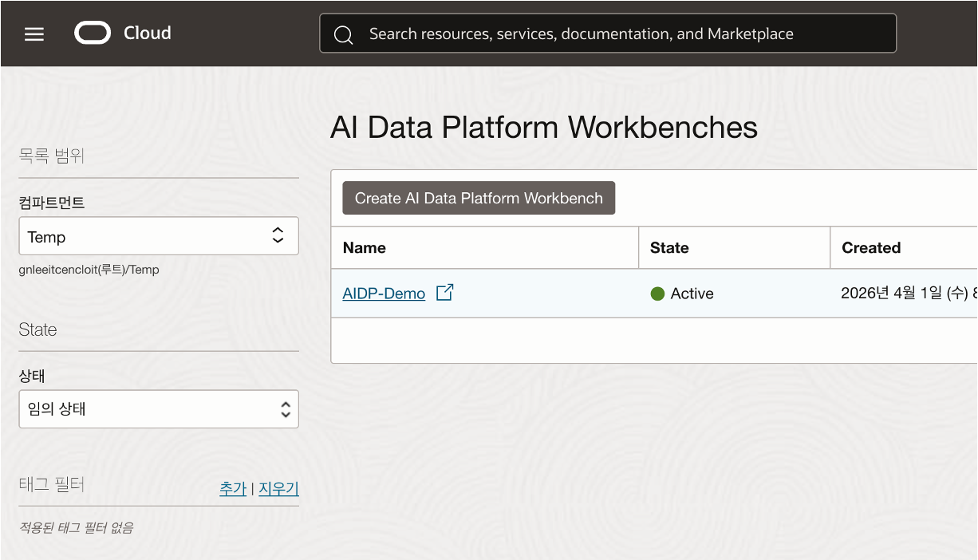The width and height of the screenshot is (978, 560).
Task: Click 추가 to add tag filter
Action: (x=233, y=489)
